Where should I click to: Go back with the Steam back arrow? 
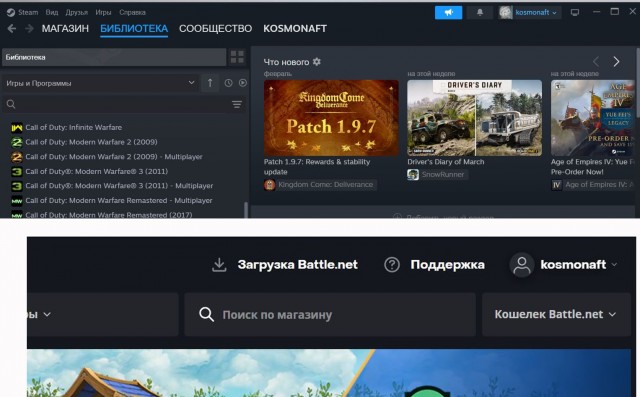[x=12, y=29]
